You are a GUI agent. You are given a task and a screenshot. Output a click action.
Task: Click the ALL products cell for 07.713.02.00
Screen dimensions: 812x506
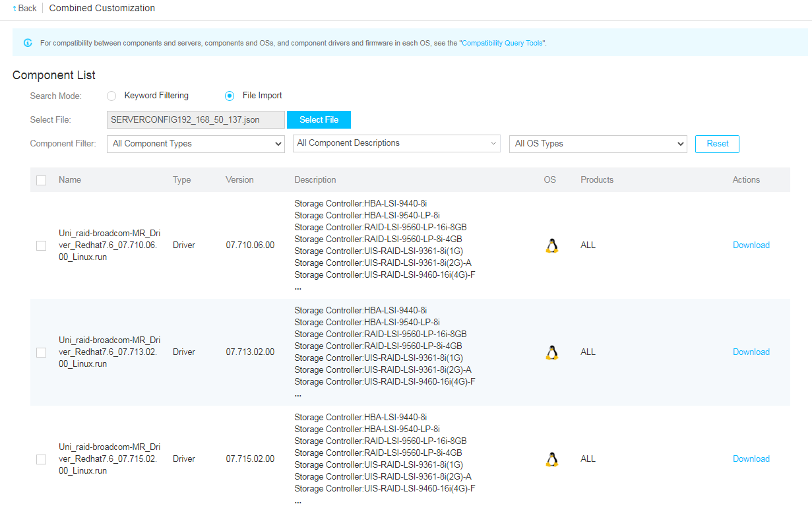tap(588, 352)
